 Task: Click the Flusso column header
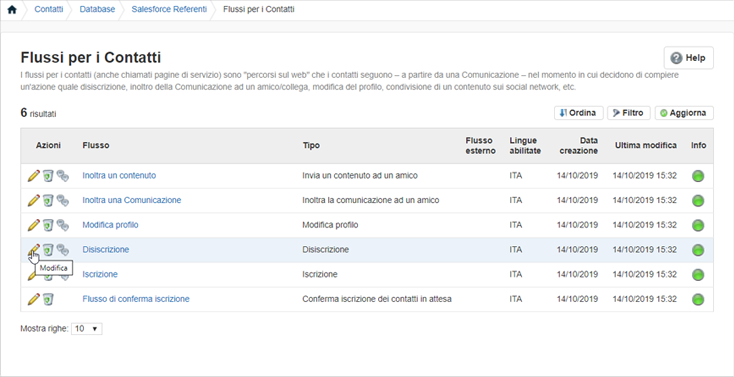(x=96, y=146)
